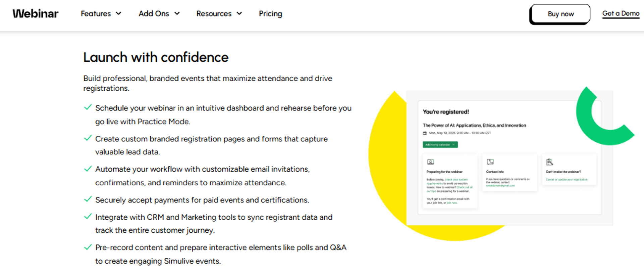Image resolution: width=644 pixels, height=274 pixels.
Task: Click the Add to my calendar button
Action: point(440,145)
